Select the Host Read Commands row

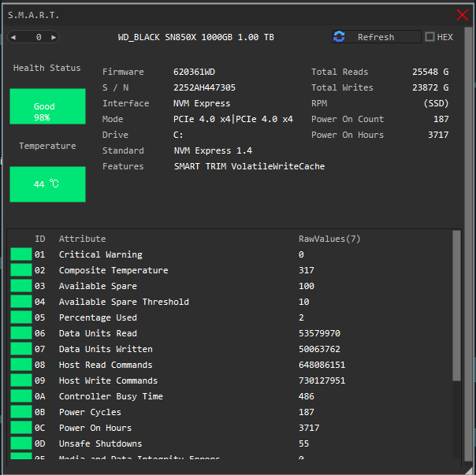231,365
